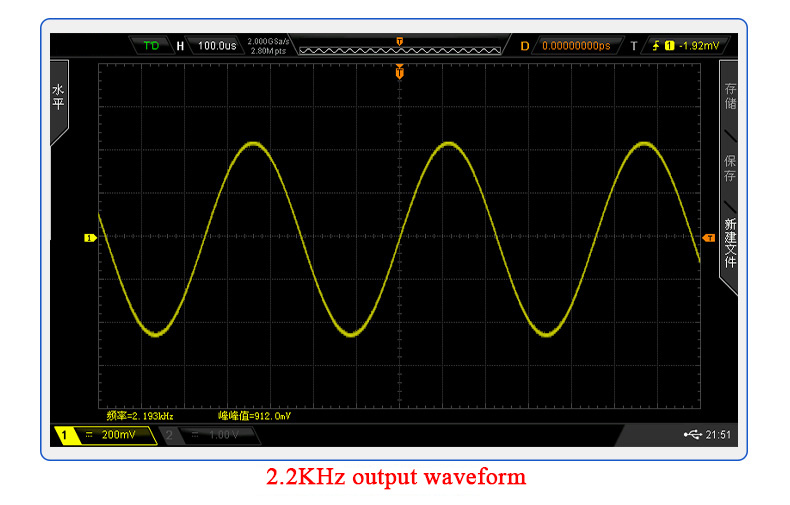This screenshot has height=505, width=790.
Task: Toggle channel 2 at 1.00 V
Action: coord(209,435)
